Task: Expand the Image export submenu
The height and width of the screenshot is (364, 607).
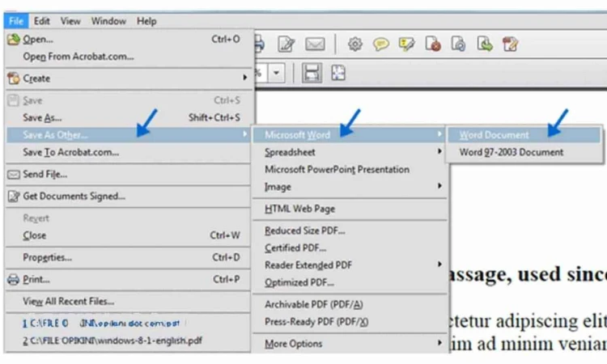Action: pyautogui.click(x=349, y=187)
